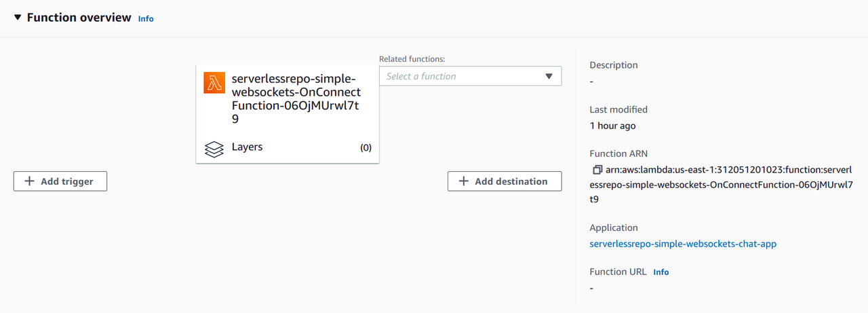
Task: Select the OnConnectFunction name in the function card
Action: click(x=296, y=99)
